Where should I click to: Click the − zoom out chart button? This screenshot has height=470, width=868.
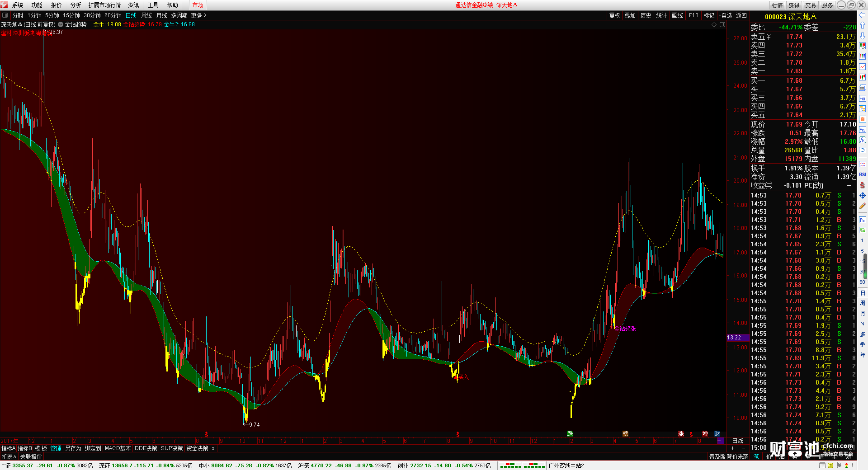click(744, 448)
